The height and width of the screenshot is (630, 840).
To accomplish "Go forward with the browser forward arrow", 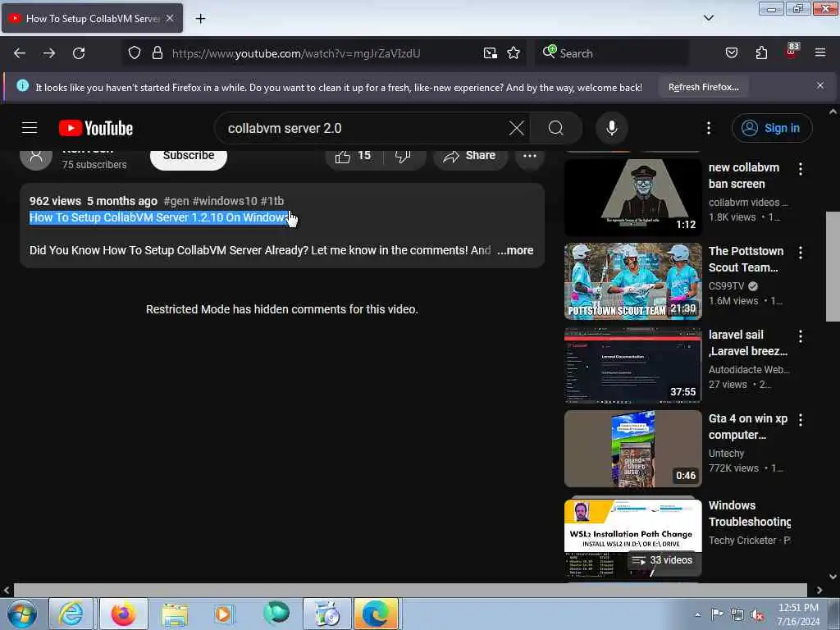I will pyautogui.click(x=48, y=53).
